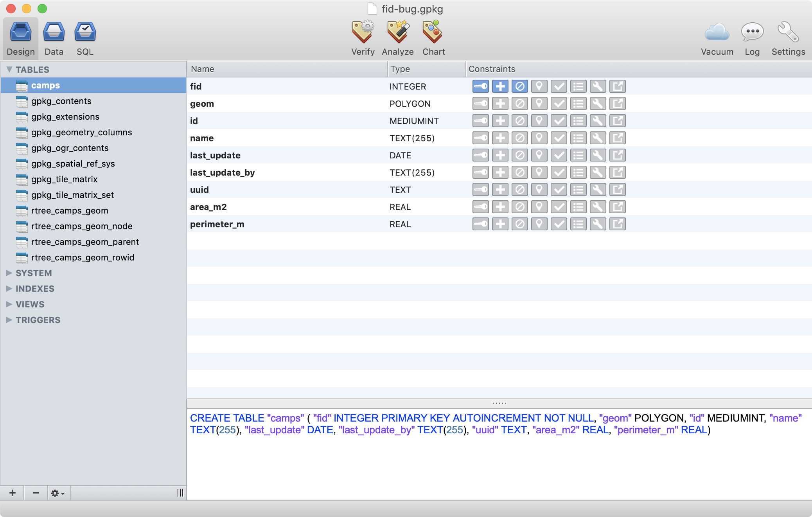Select the rtree_camps_geom_node table
Image resolution: width=812 pixels, height=517 pixels.
point(81,226)
